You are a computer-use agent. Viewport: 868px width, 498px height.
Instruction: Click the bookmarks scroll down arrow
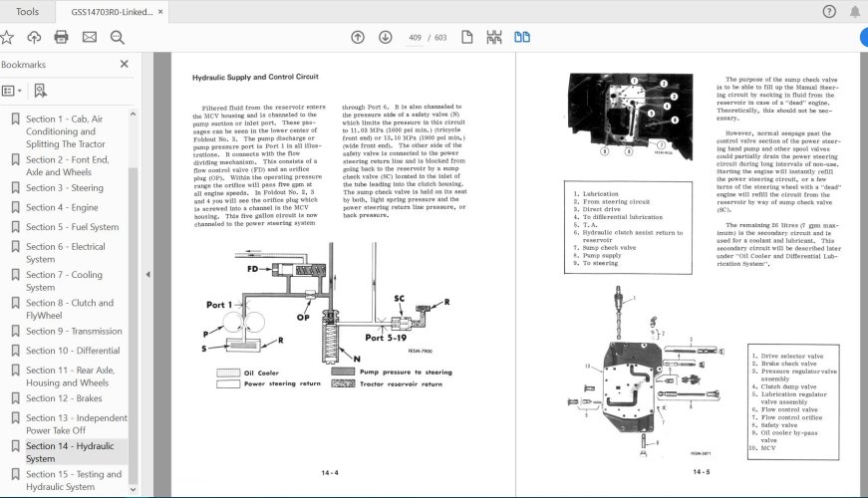pos(133,489)
